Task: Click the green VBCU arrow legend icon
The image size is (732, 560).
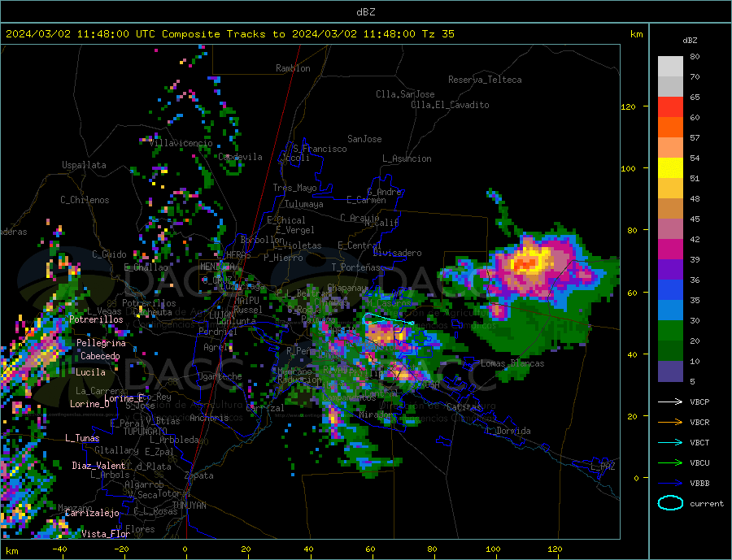Action: [x=670, y=462]
